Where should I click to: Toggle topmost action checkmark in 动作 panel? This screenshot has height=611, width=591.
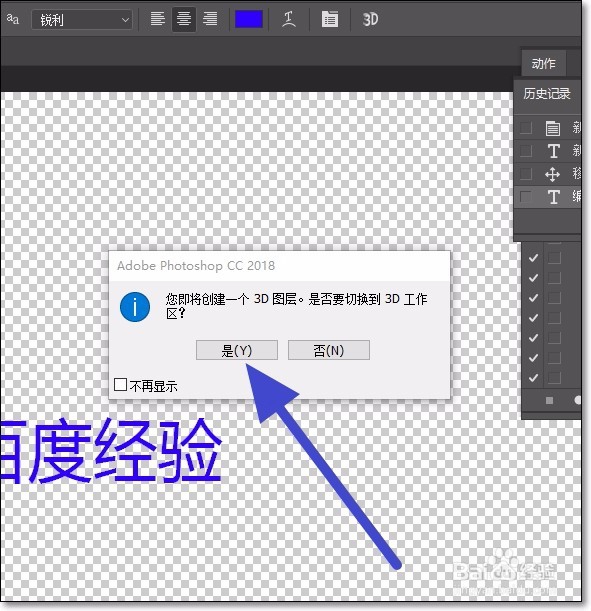[533, 258]
